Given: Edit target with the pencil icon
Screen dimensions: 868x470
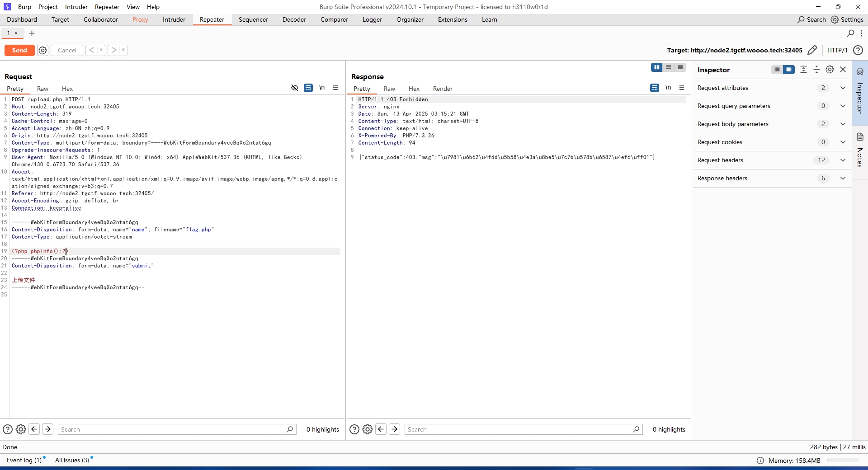Looking at the screenshot, I should [812, 50].
